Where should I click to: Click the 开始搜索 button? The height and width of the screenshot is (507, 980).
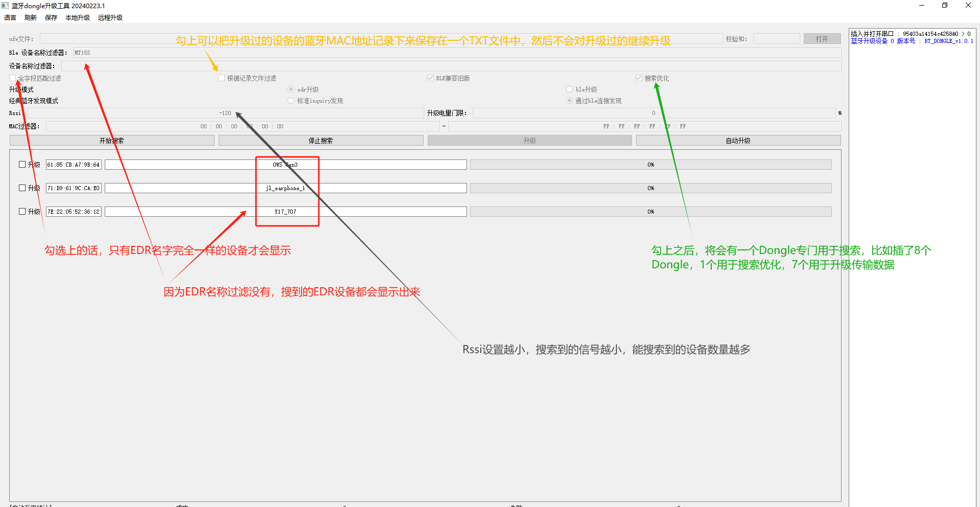[x=112, y=141]
